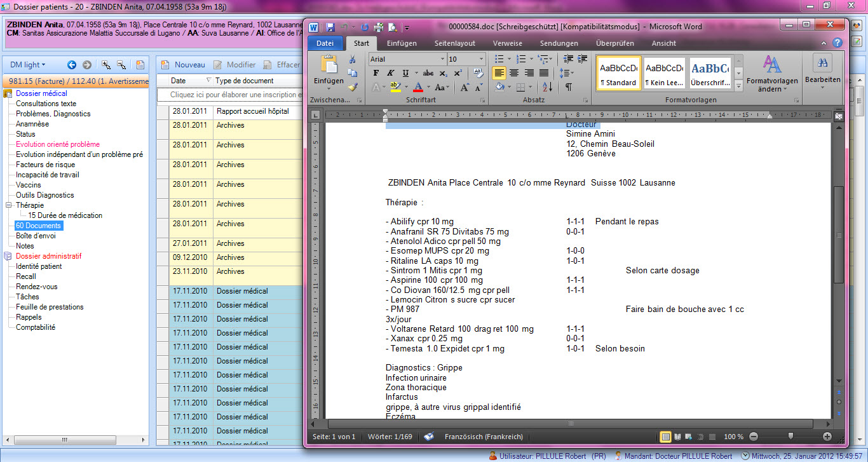Click the Einfügen paste icon in Word
Image resolution: width=868 pixels, height=462 pixels.
[x=329, y=65]
